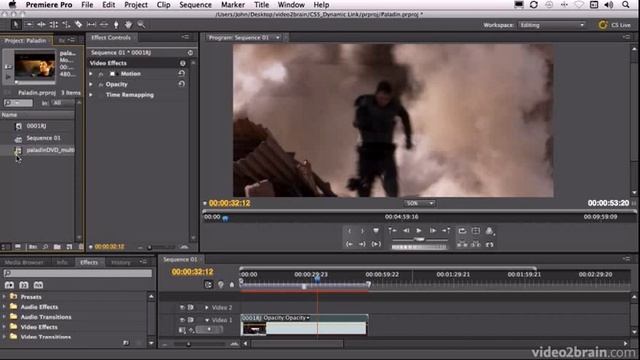Open macOS Spotlight search
Viewport: 640px width, 360px height.
(x=626, y=5)
